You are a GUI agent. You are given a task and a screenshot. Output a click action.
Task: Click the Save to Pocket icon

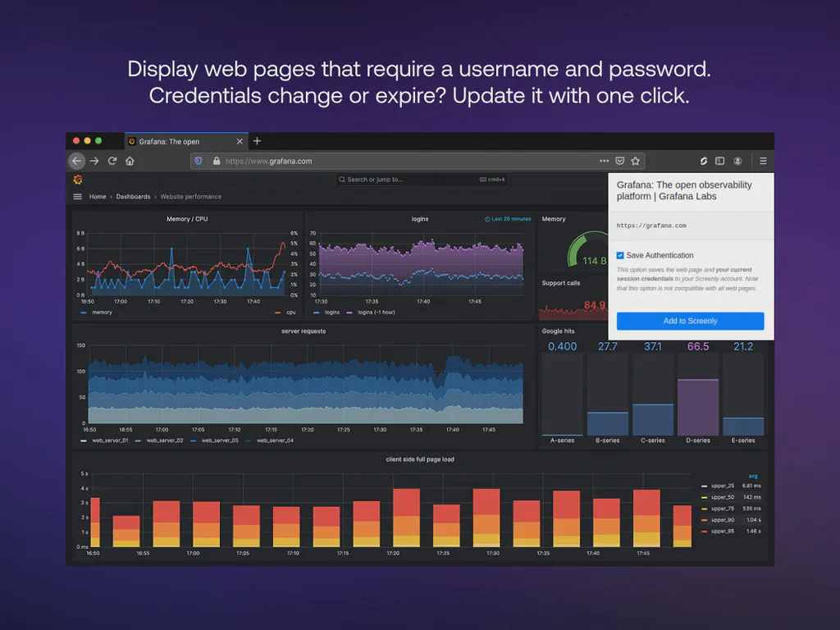point(619,161)
